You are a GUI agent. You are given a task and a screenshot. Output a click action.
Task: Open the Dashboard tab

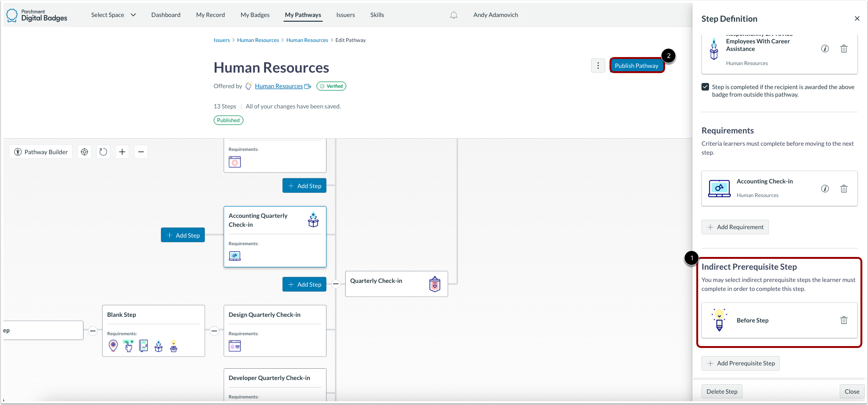click(x=166, y=15)
